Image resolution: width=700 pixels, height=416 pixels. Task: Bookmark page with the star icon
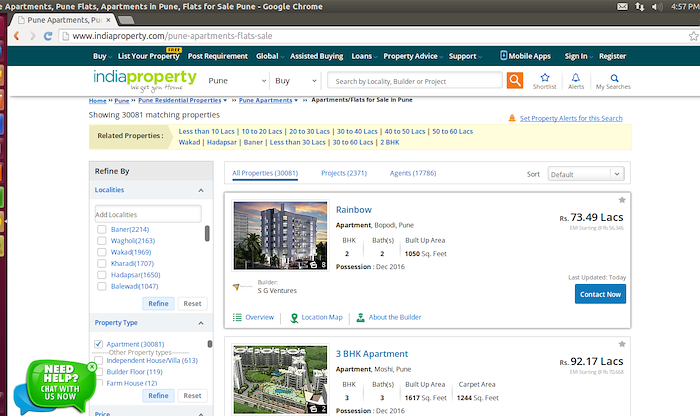pos(693,36)
